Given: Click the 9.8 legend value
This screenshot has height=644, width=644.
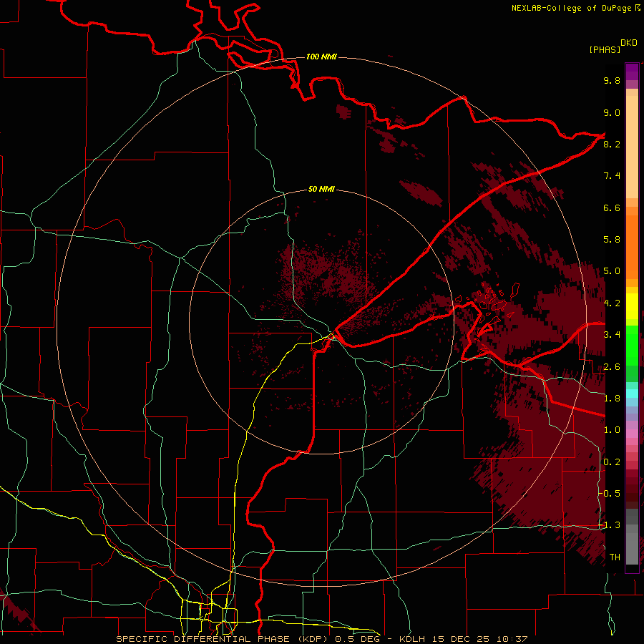Looking at the screenshot, I should tap(612, 80).
